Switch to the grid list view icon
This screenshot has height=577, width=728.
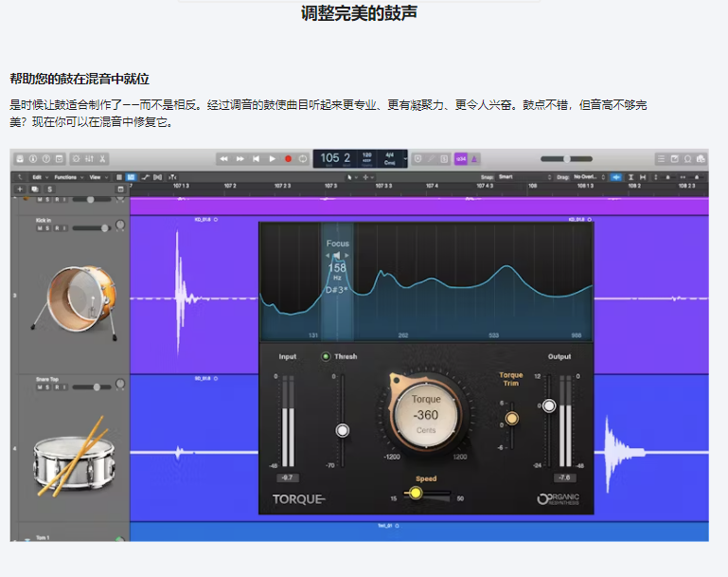click(x=119, y=177)
